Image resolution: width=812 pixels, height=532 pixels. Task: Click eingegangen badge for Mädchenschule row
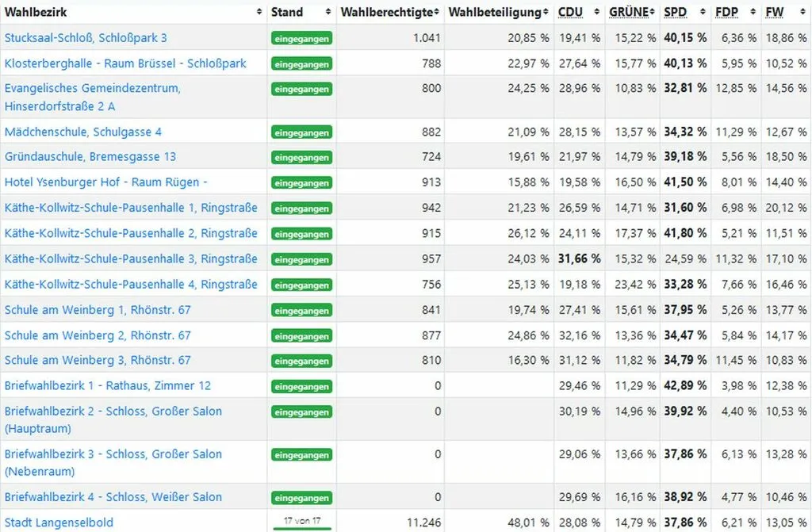(301, 132)
